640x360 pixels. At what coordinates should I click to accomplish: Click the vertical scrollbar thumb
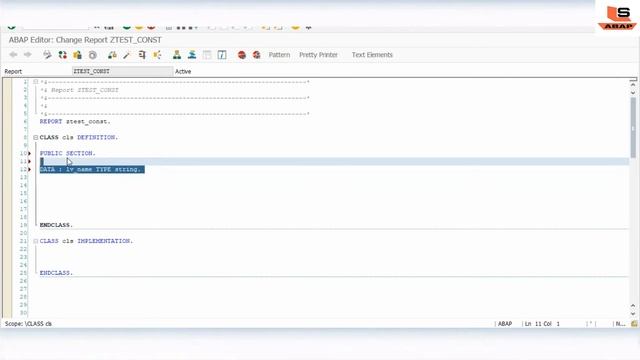click(633, 127)
